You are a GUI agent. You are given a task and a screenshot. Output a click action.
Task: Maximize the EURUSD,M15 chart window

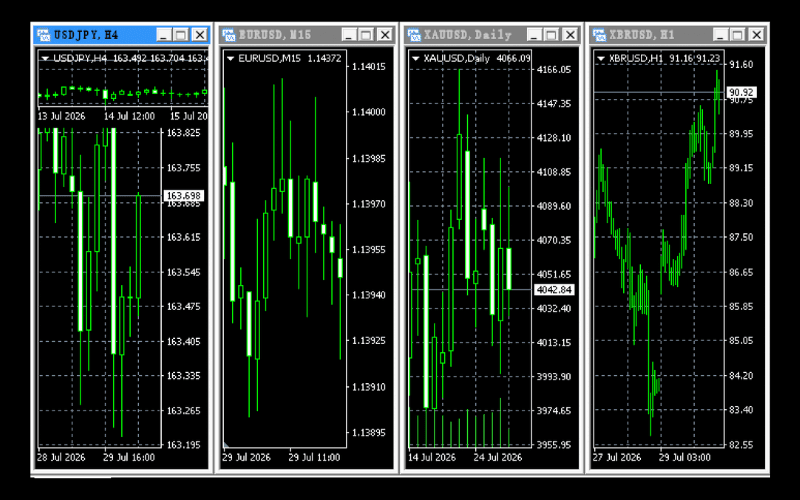366,35
